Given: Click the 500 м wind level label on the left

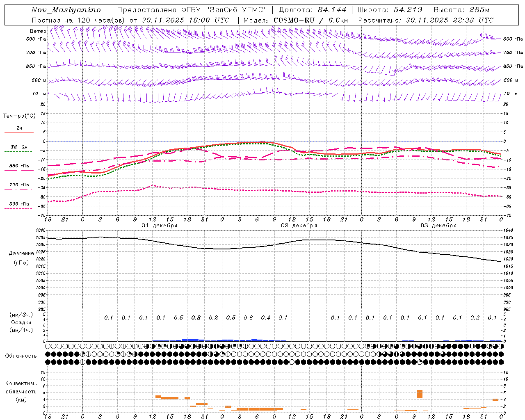Looking at the screenshot, I should [39, 80].
